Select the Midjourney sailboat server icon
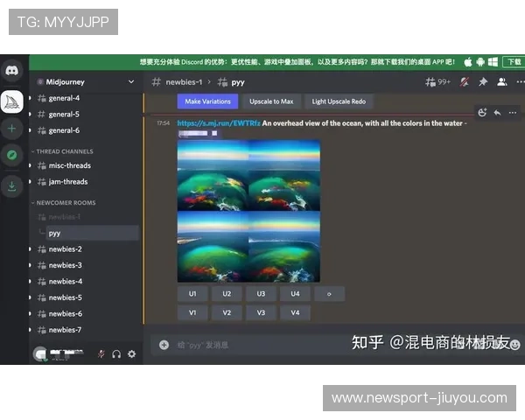525x420 pixels. pyautogui.click(x=12, y=101)
